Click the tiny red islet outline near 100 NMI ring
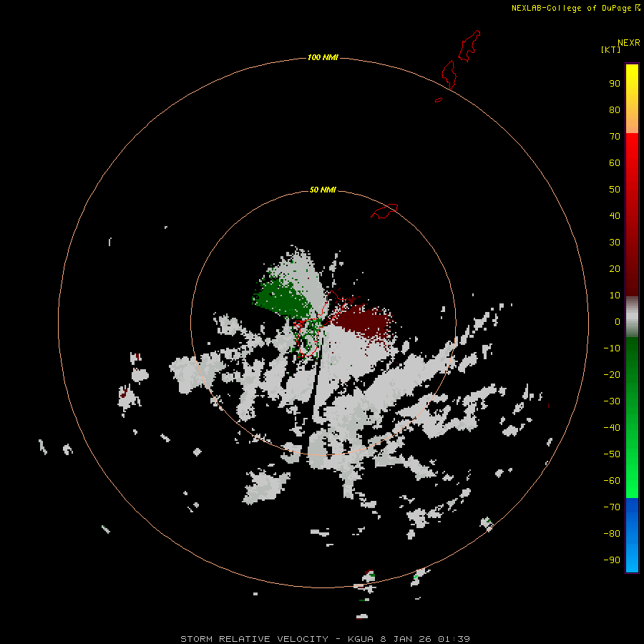Image resolution: width=644 pixels, height=644 pixels. click(x=439, y=99)
